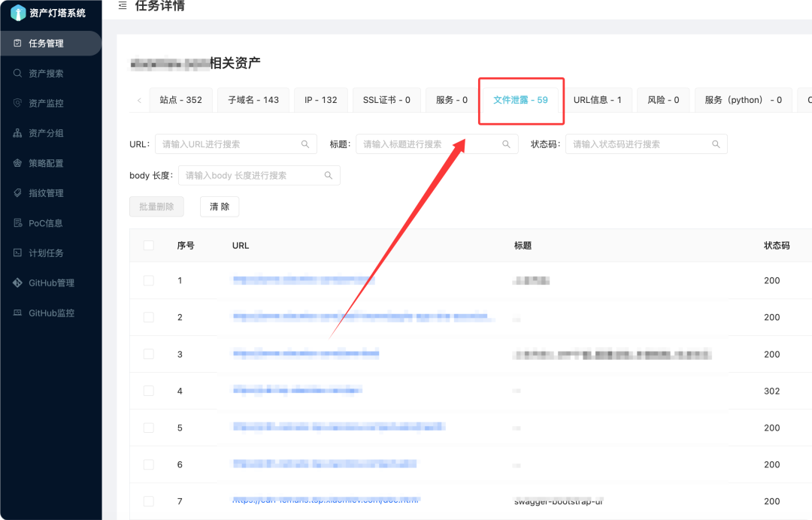Switch to the 风险 - 0 tab

pos(663,100)
